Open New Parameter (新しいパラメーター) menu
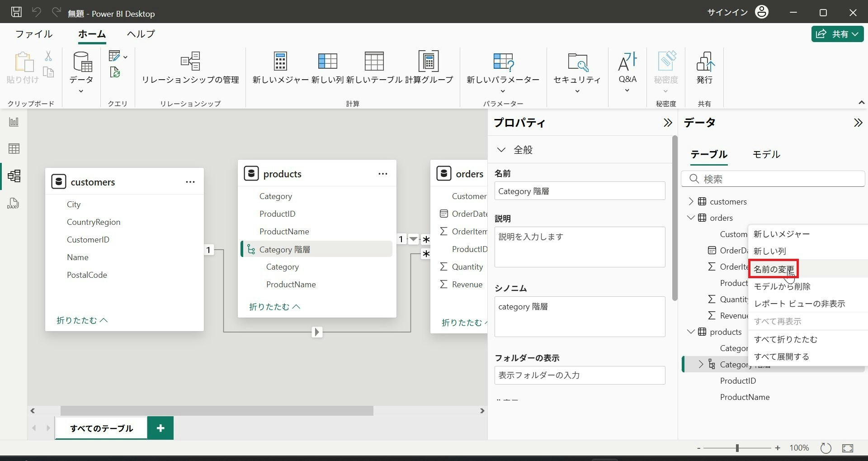The image size is (868, 461). [503, 72]
